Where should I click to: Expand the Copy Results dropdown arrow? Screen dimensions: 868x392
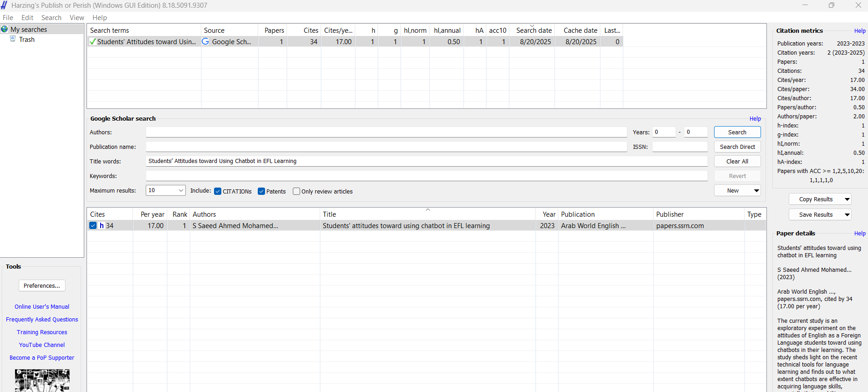point(847,199)
